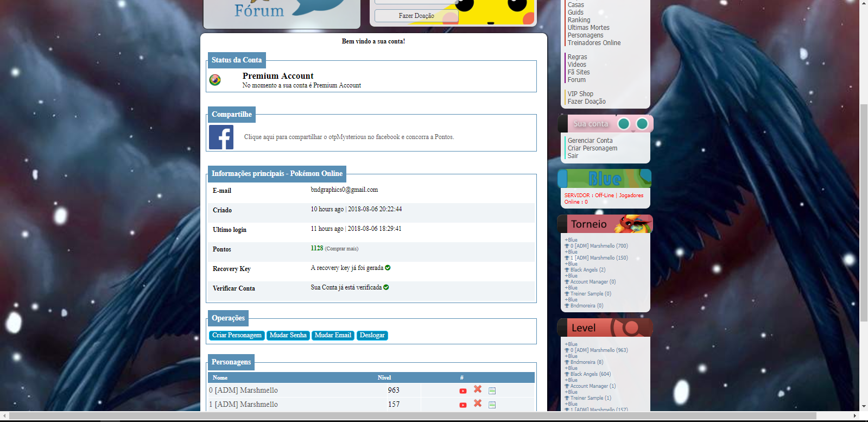868x422 pixels.
Task: Open Treiner Sample (0) in Torneio ranking
Action: coord(591,294)
